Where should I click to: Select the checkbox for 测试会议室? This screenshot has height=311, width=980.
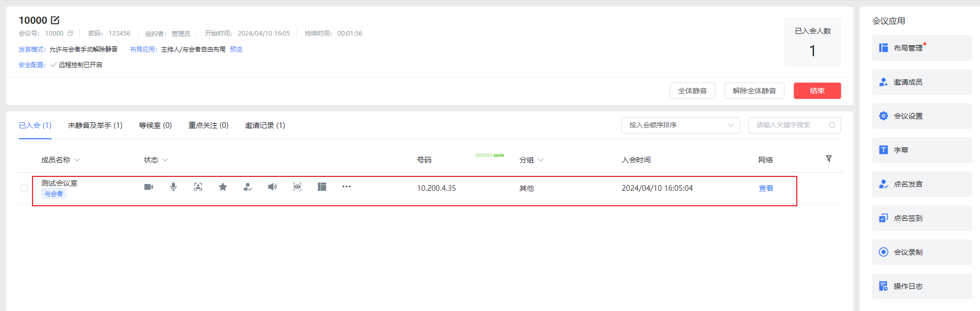(x=24, y=188)
